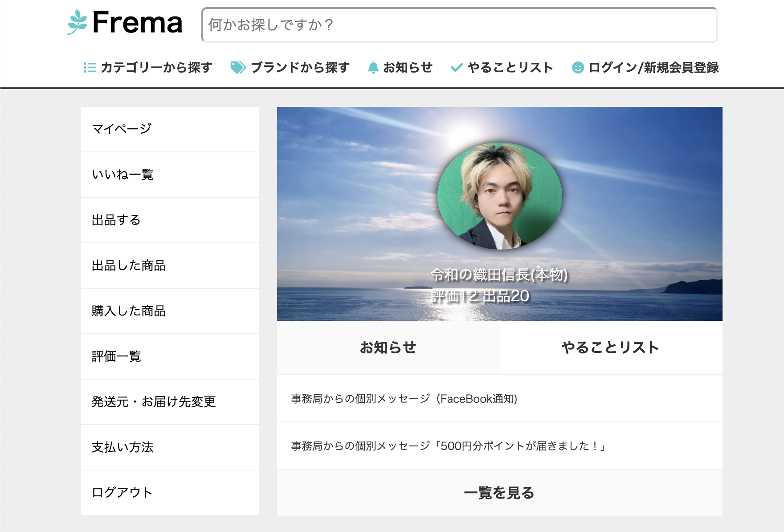This screenshot has width=784, height=532.
Task: Click the category list icon
Action: 90,68
